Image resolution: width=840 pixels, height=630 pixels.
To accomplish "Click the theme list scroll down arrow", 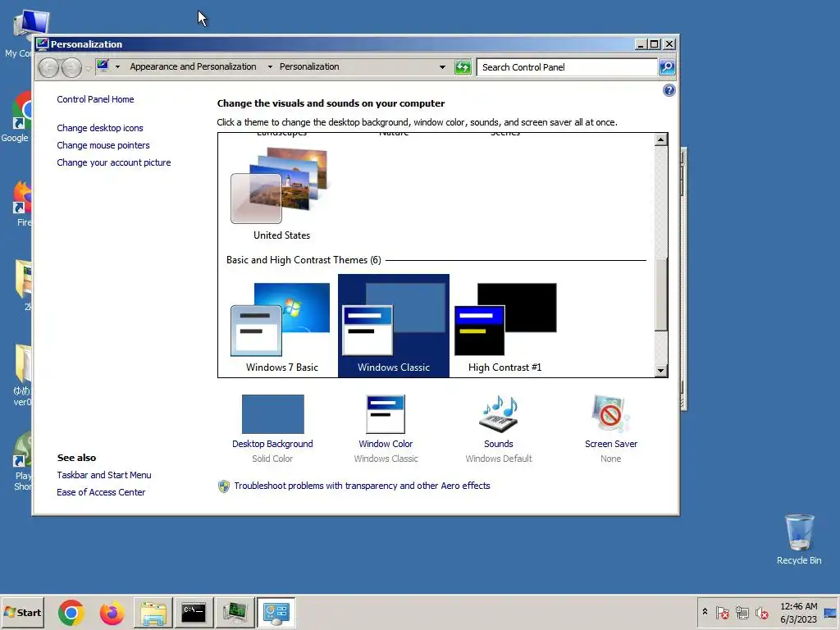I will coord(660,370).
